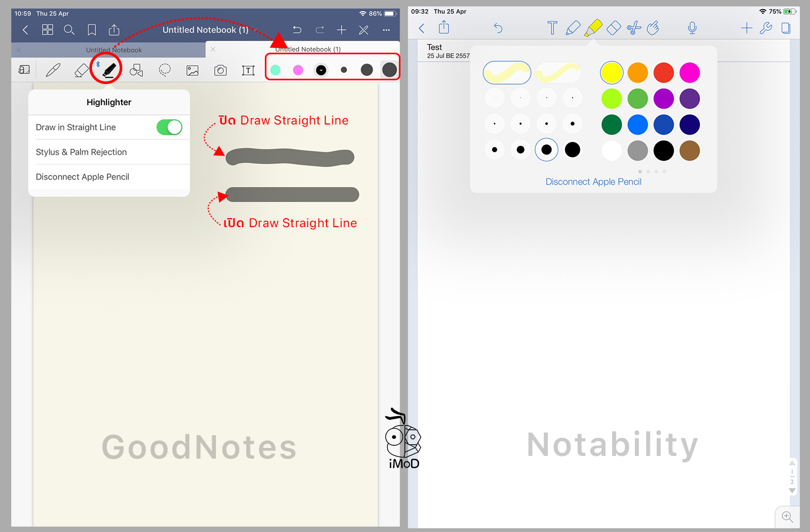
Task: Select the GoodNotes eraser tool
Action: coord(81,70)
